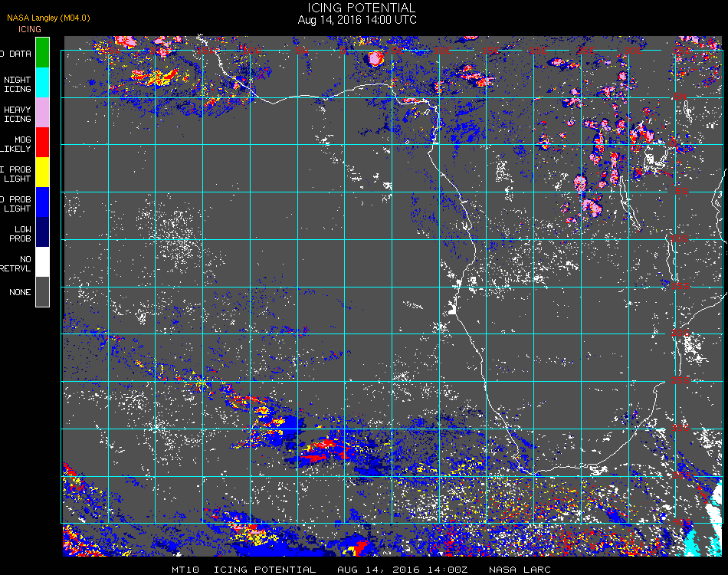Click the 'LOW PROB' legend label
This screenshot has width=728, height=575.
21,234
